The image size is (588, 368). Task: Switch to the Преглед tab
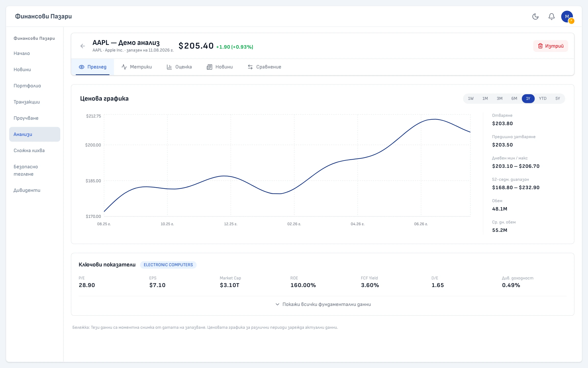93,67
